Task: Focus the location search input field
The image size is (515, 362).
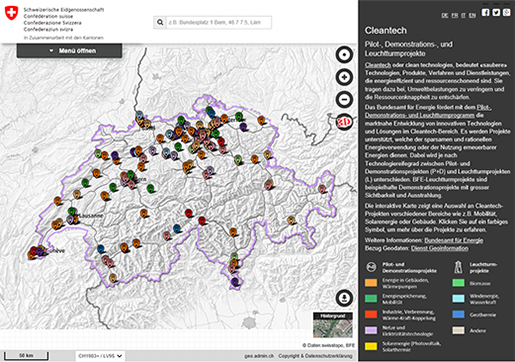Action: pyautogui.click(x=219, y=22)
